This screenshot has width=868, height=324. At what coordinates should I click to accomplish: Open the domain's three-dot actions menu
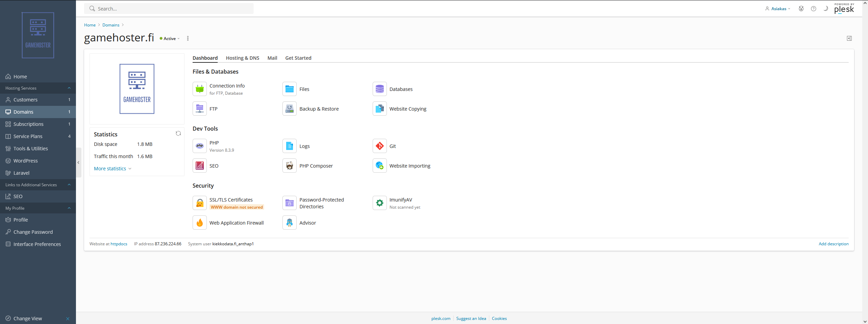188,38
